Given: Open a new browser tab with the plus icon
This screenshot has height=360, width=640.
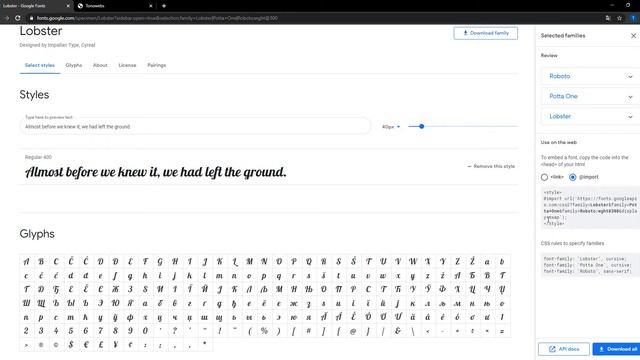Looking at the screenshot, I should [164, 6].
